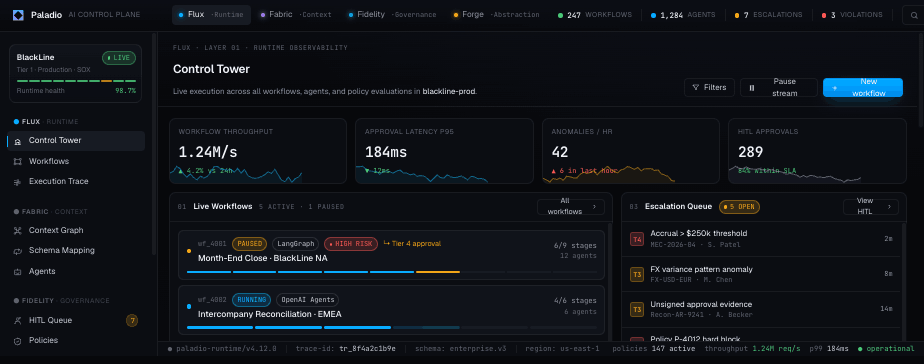Click the 5 OPEN escalation badge

(739, 207)
